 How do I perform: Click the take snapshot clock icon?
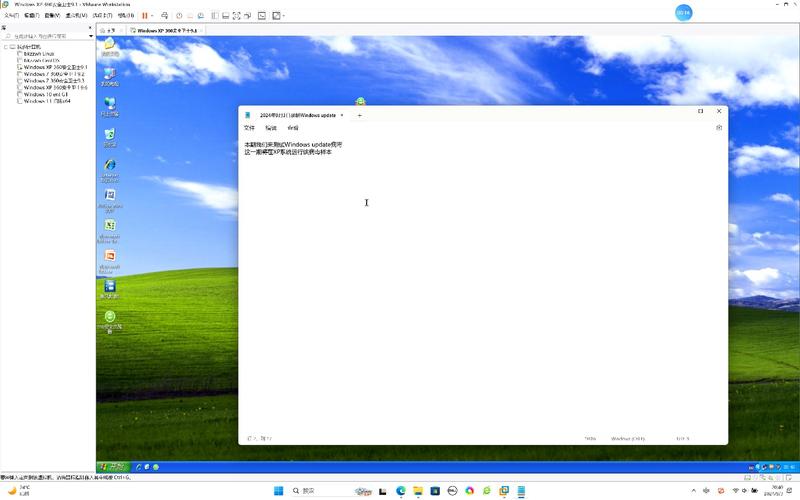click(179, 16)
